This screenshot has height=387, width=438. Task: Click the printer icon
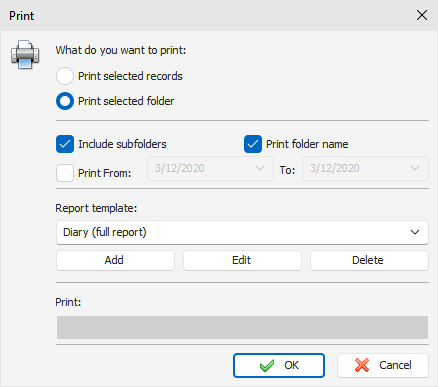pos(25,54)
